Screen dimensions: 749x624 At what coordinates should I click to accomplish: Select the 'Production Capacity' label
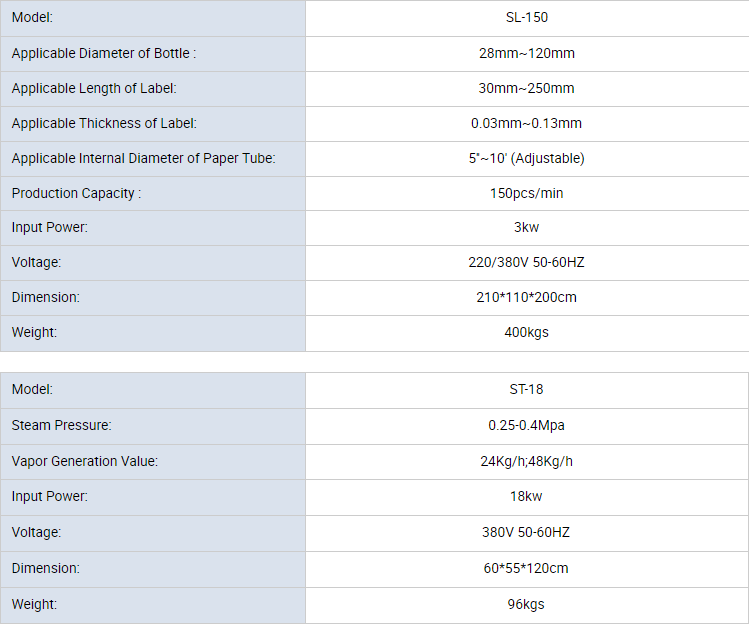pyautogui.click(x=76, y=193)
